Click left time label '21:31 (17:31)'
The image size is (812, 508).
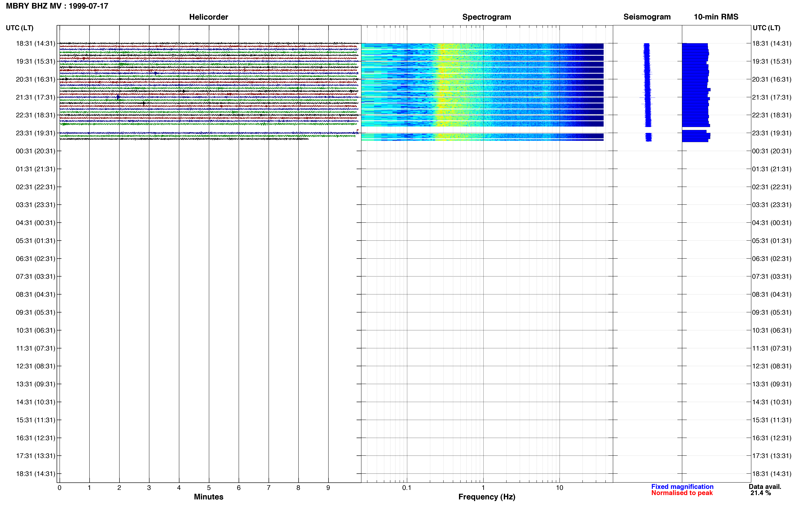pos(36,97)
